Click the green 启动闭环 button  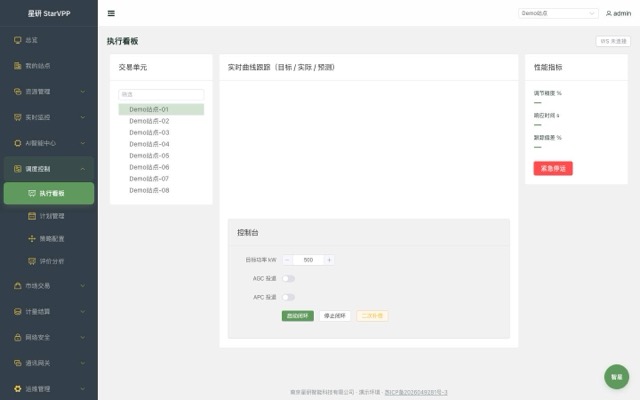298,316
